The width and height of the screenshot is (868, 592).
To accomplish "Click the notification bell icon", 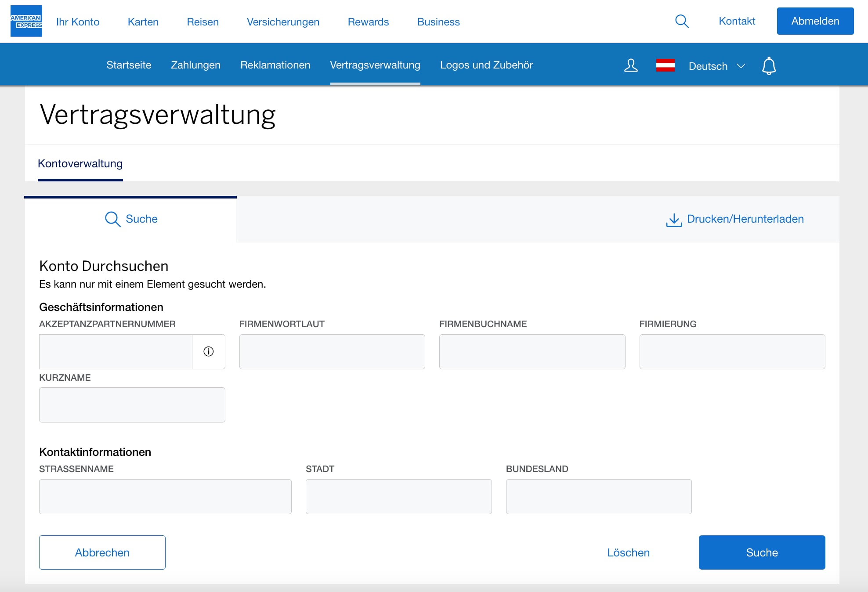I will (769, 66).
